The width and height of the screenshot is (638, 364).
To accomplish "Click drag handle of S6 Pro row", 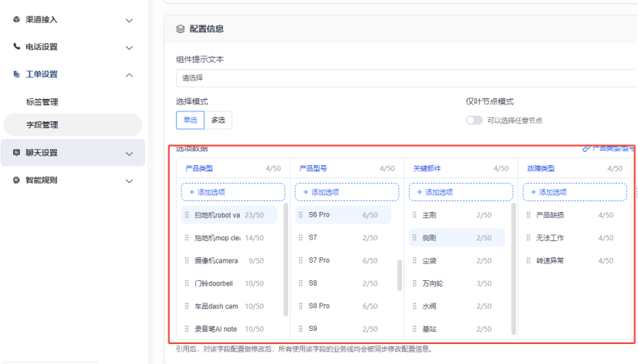I will 301,215.
